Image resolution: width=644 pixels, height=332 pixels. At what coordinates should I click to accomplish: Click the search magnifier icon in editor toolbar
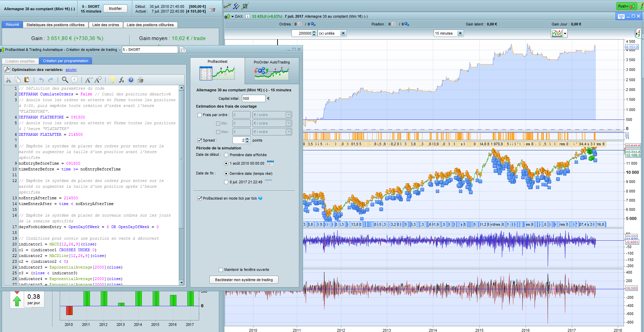coord(65,80)
